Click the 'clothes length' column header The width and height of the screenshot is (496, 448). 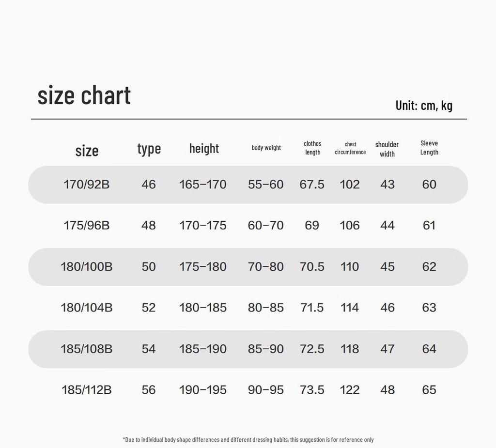312,148
